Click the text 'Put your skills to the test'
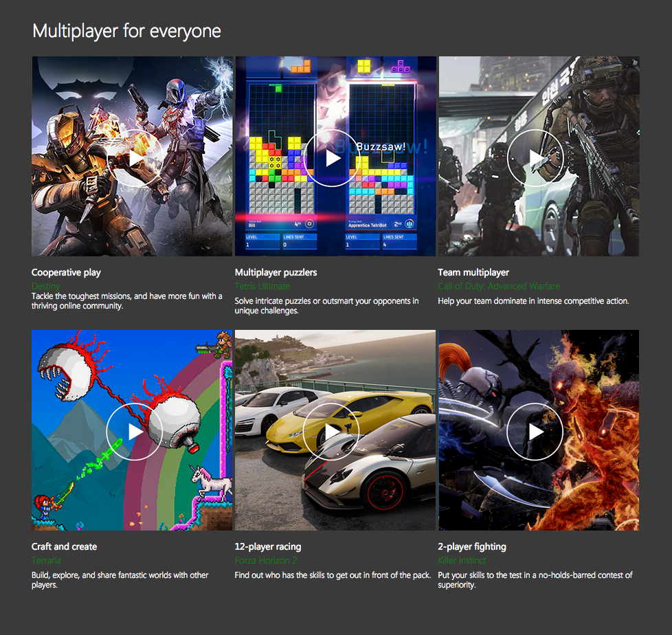672x635 pixels. click(x=535, y=580)
